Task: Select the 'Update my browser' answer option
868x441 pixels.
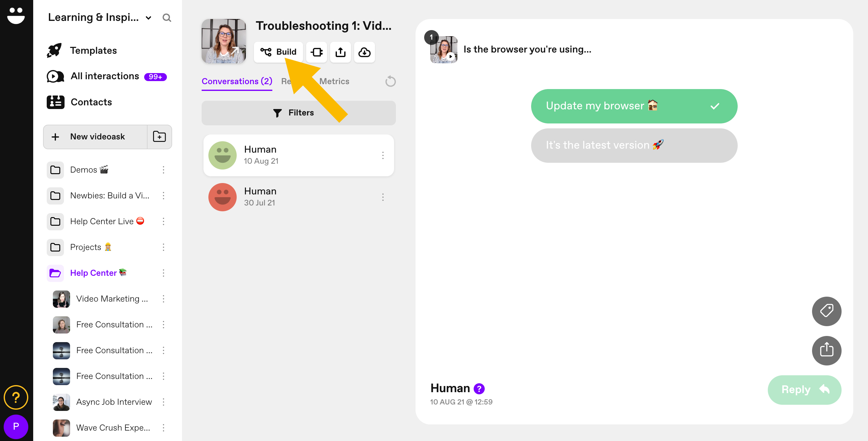Action: click(x=634, y=106)
